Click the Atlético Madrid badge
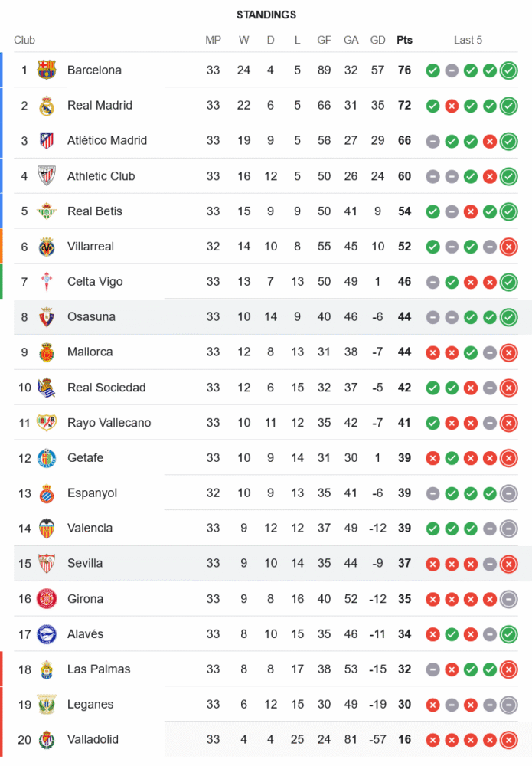 click(x=47, y=141)
